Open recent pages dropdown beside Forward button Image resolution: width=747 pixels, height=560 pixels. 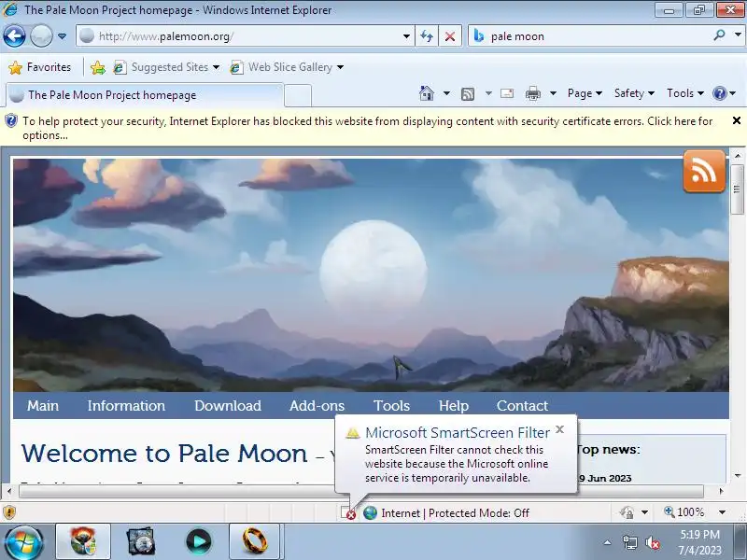click(x=62, y=36)
